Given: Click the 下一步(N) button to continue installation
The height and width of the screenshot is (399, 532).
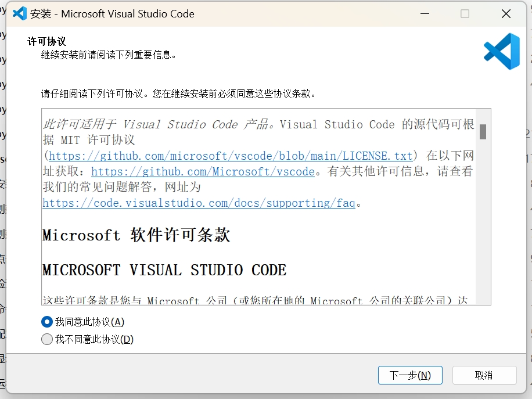Looking at the screenshot, I should point(410,375).
